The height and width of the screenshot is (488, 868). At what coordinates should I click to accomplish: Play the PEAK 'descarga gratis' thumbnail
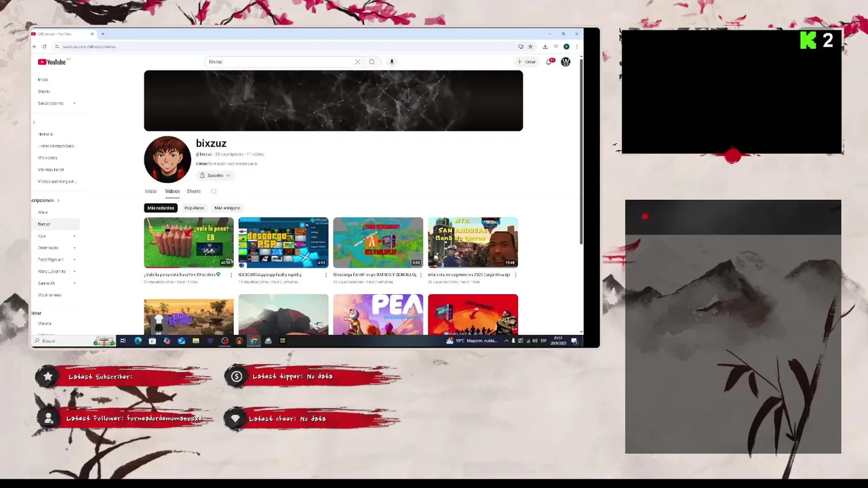[378, 314]
